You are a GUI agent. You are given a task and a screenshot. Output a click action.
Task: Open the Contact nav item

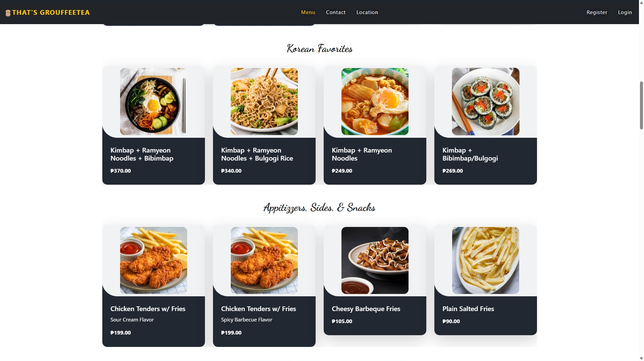click(336, 12)
